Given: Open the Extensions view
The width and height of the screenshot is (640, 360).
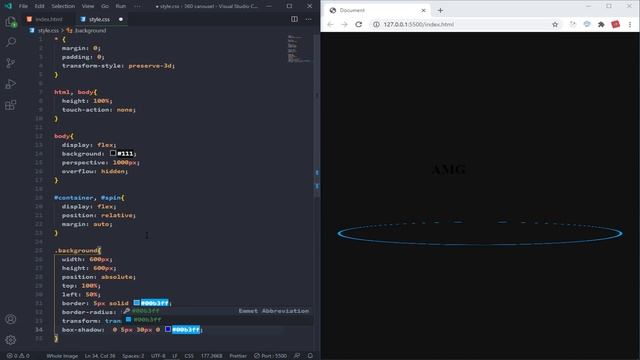Looking at the screenshot, I should 11,105.
